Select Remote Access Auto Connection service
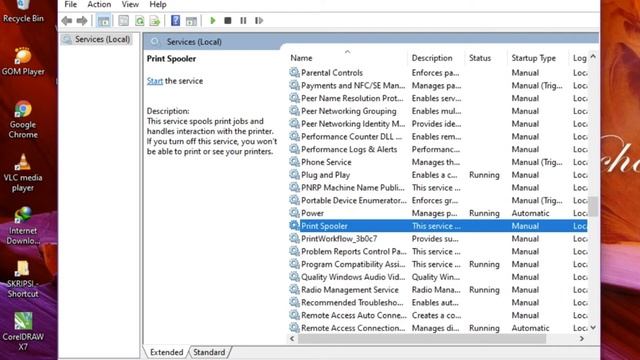The width and height of the screenshot is (640, 360). [x=353, y=315]
